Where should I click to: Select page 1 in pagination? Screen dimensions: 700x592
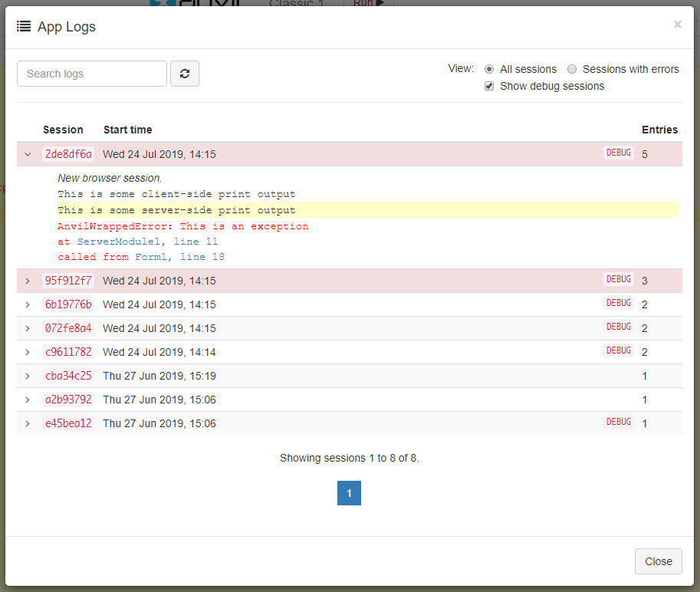(349, 493)
